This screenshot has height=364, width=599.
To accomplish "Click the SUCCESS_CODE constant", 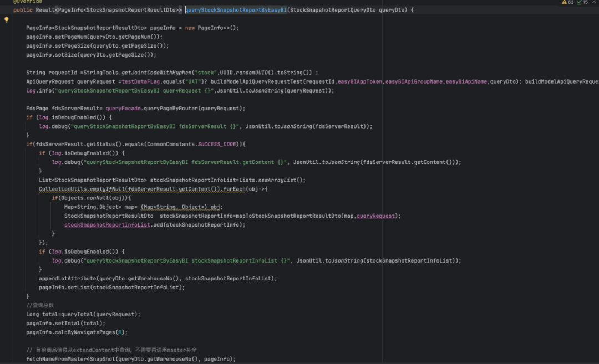I will click(x=217, y=145).
